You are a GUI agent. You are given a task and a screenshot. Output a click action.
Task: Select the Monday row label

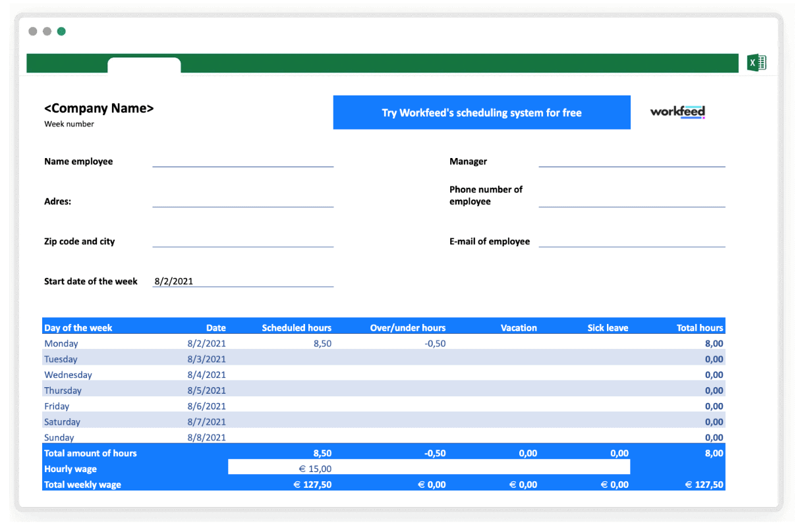point(61,344)
